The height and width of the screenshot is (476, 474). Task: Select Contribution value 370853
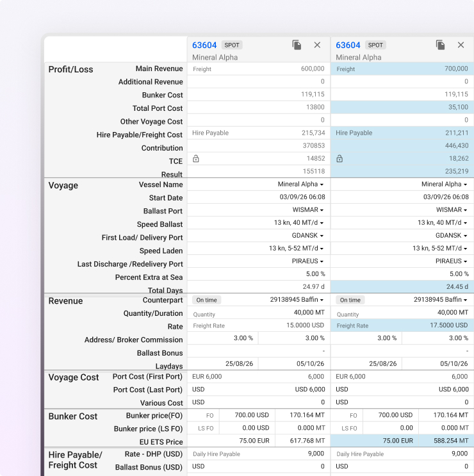[x=313, y=145]
